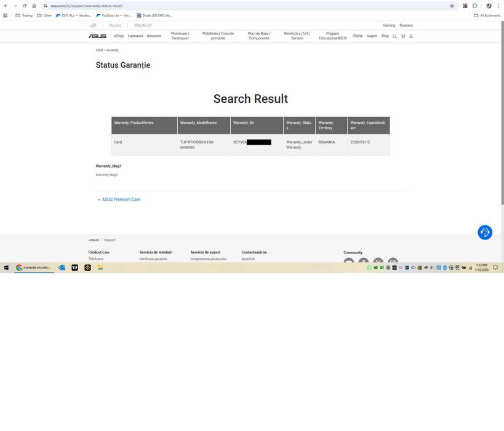The height and width of the screenshot is (431, 504).
Task: Open the Monitoare / Desktopuri menu
Action: (180, 36)
